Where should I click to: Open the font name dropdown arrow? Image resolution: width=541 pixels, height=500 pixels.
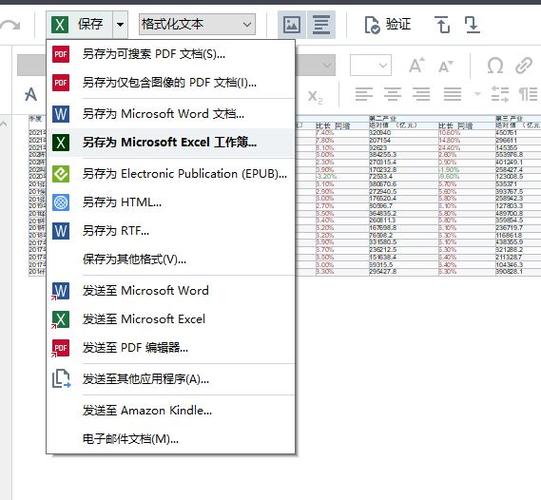click(x=326, y=65)
